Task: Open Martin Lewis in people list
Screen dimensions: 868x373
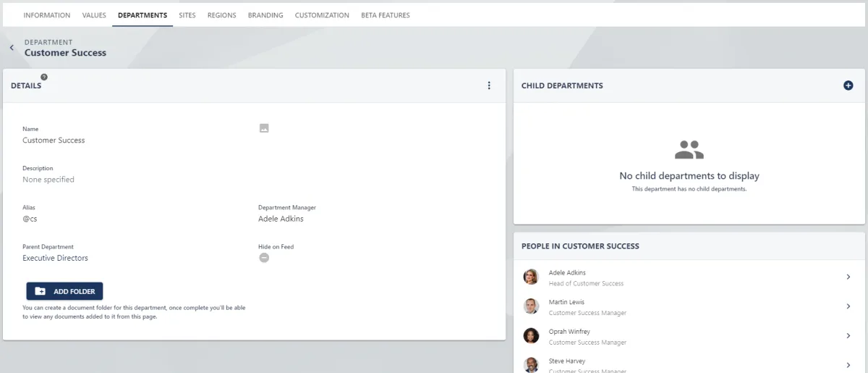Action: tap(689, 306)
